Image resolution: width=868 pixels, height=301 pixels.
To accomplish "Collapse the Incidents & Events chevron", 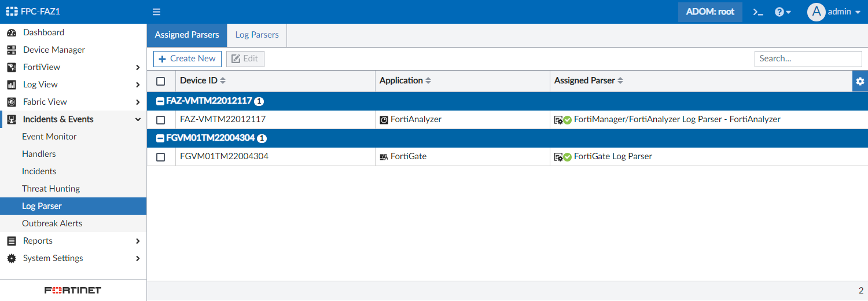I will tap(138, 119).
